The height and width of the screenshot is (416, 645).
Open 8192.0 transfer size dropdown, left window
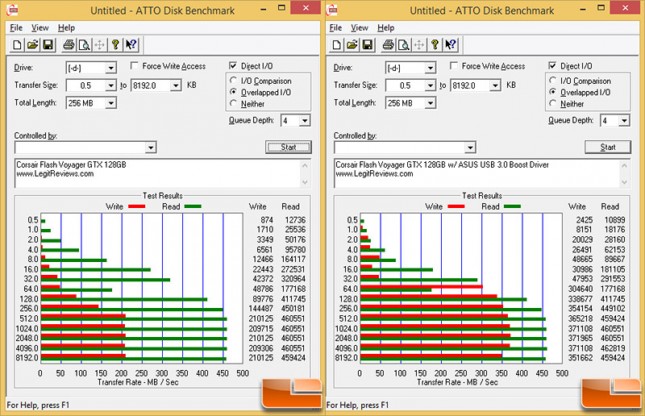tap(176, 86)
